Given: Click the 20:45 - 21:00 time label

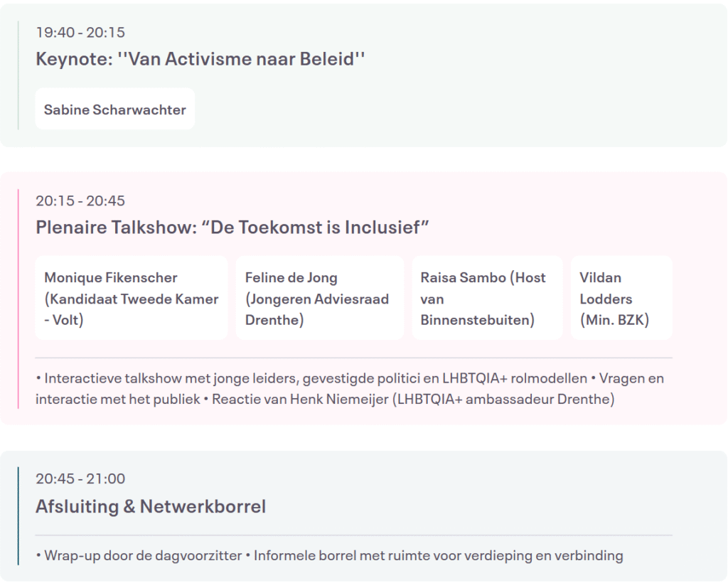Looking at the screenshot, I should 80,478.
